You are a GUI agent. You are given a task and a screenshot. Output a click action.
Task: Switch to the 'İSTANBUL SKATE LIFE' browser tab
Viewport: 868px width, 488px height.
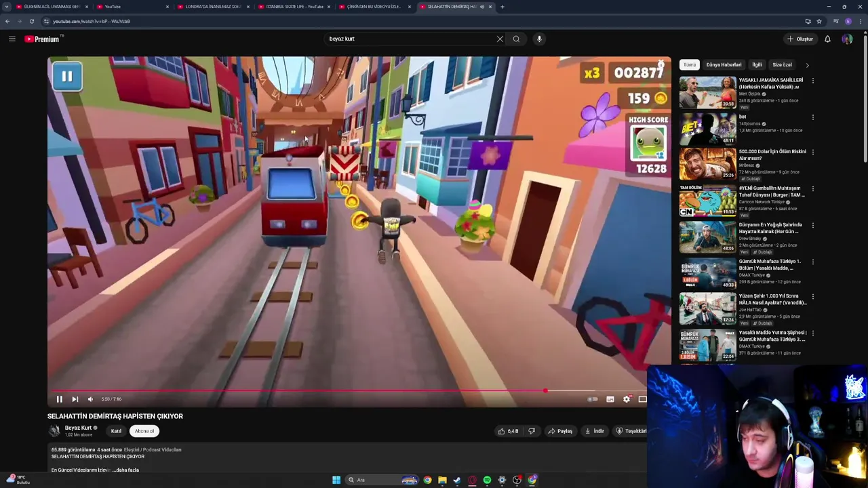point(294,7)
